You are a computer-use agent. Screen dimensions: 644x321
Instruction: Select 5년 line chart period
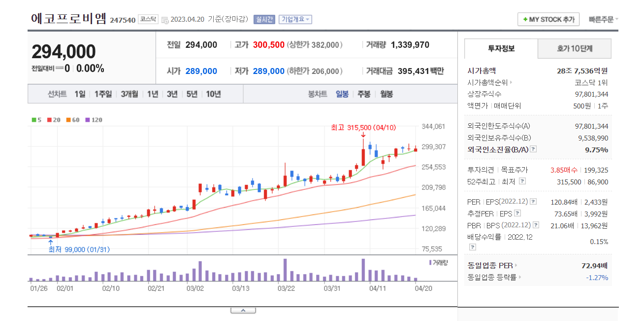[x=192, y=94]
